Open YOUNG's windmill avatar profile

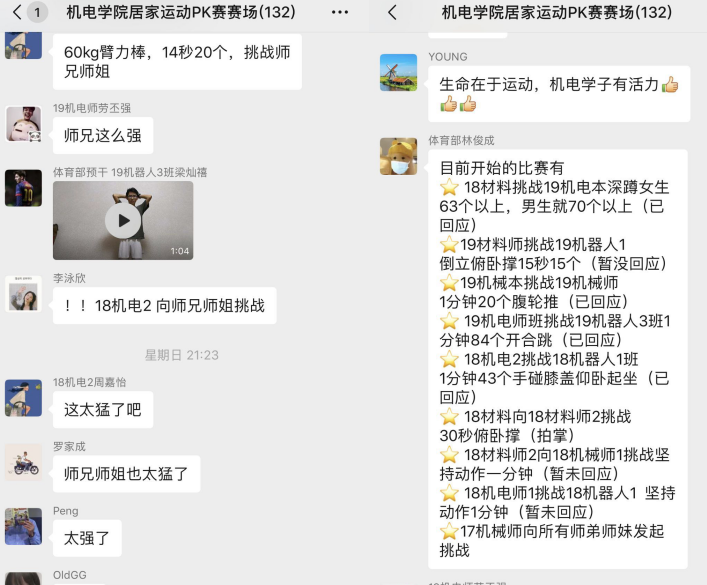[x=399, y=73]
